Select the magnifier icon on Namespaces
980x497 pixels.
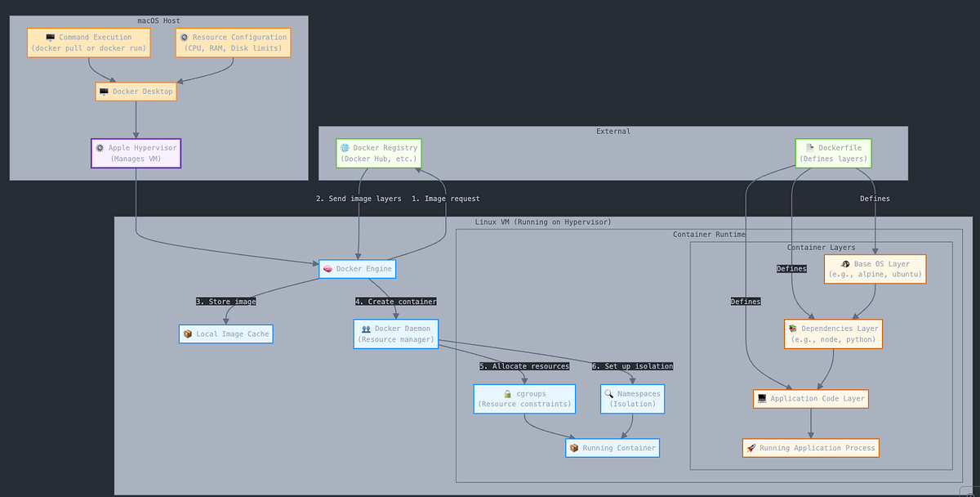point(608,393)
